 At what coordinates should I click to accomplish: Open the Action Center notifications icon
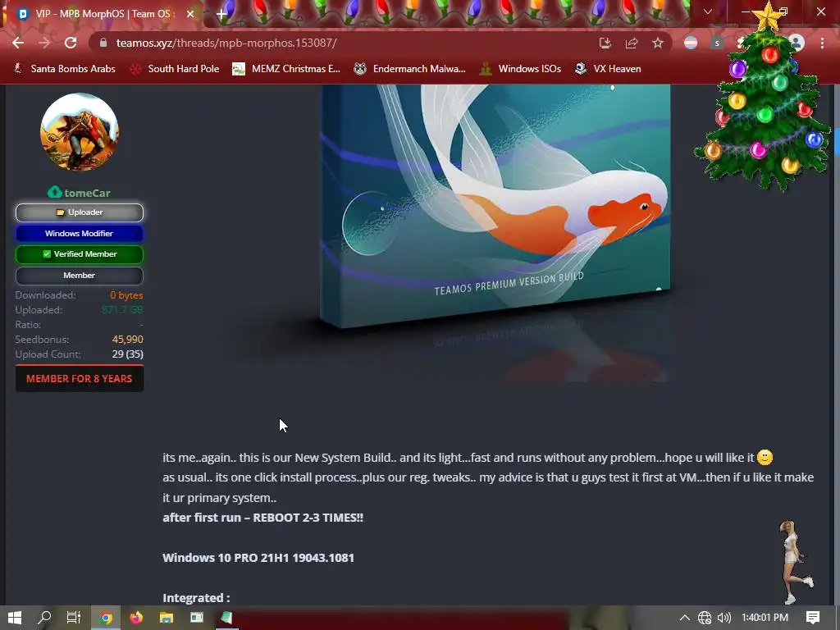(813, 618)
